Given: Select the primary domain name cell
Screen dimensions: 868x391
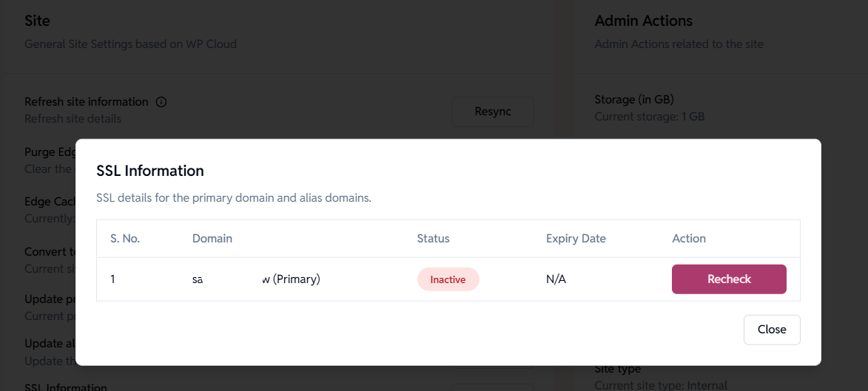Looking at the screenshot, I should [256, 279].
